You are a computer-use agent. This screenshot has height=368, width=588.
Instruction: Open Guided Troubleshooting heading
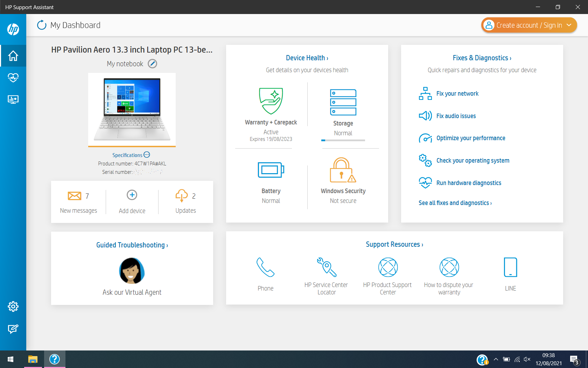(x=132, y=245)
